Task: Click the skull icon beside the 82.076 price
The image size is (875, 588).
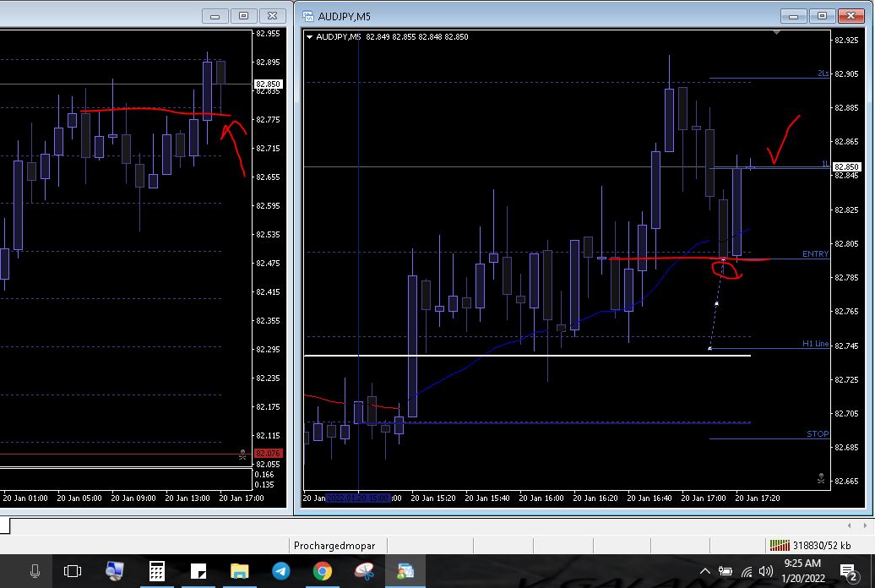Action: pyautogui.click(x=243, y=454)
